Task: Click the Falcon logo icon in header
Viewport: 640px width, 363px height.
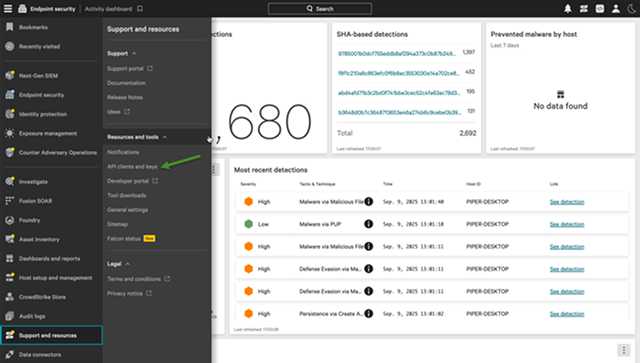Action: (x=22, y=9)
